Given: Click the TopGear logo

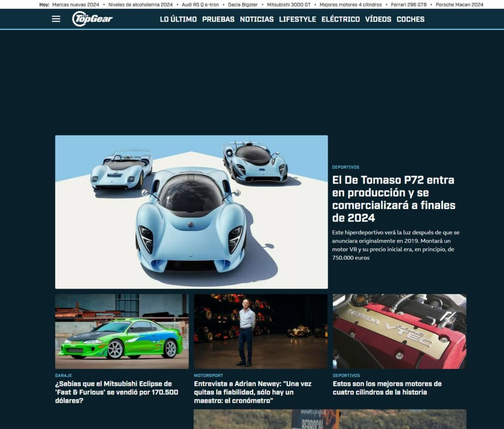Looking at the screenshot, I should click(92, 19).
